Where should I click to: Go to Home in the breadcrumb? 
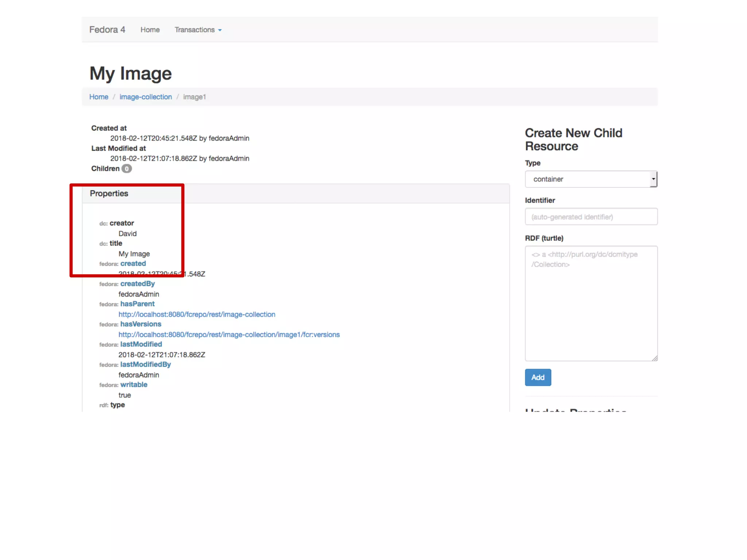pos(98,97)
